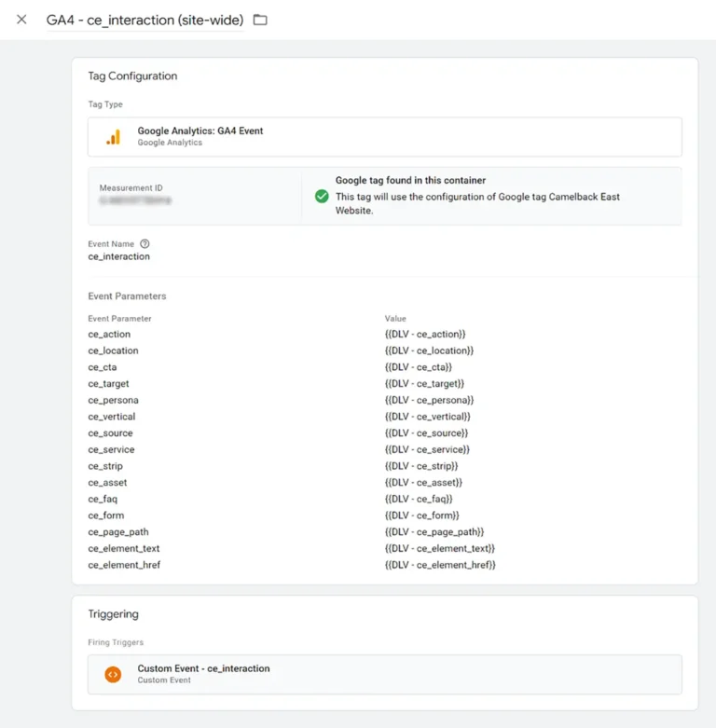Select the ce_form parameter name
Screen dimensions: 716x728
[106, 515]
